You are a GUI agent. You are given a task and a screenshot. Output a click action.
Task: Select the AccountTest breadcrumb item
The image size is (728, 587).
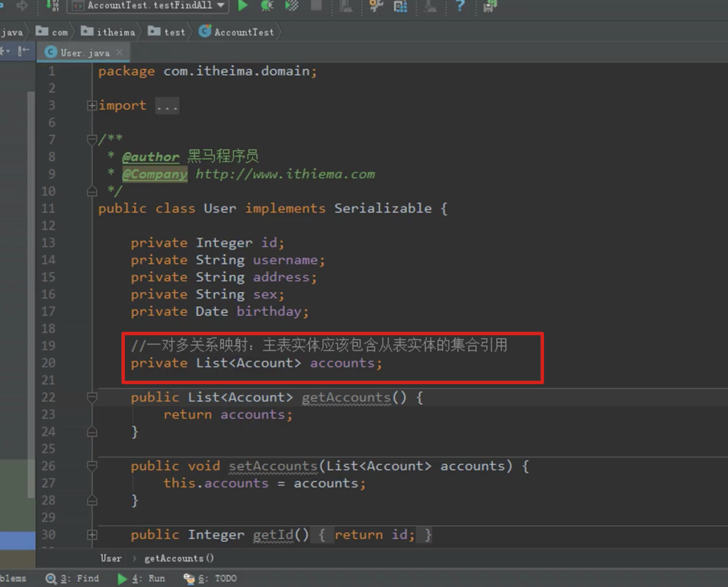click(236, 32)
